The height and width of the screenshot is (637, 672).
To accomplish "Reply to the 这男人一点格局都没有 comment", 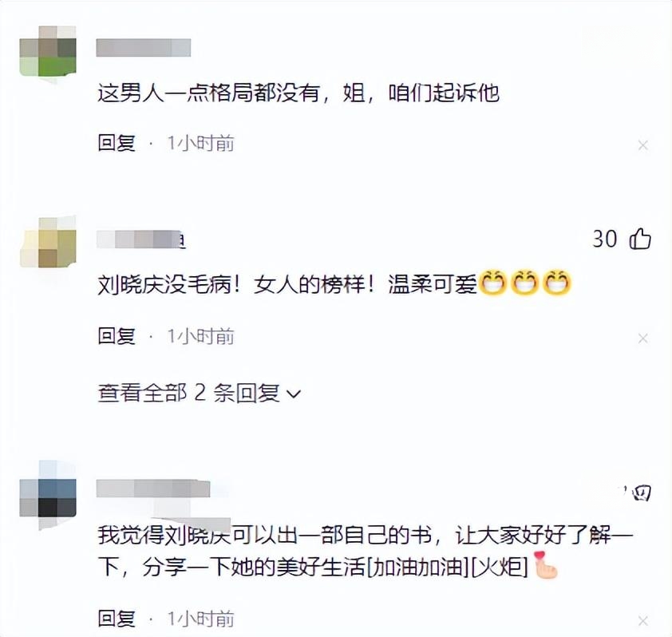I will pyautogui.click(x=117, y=143).
